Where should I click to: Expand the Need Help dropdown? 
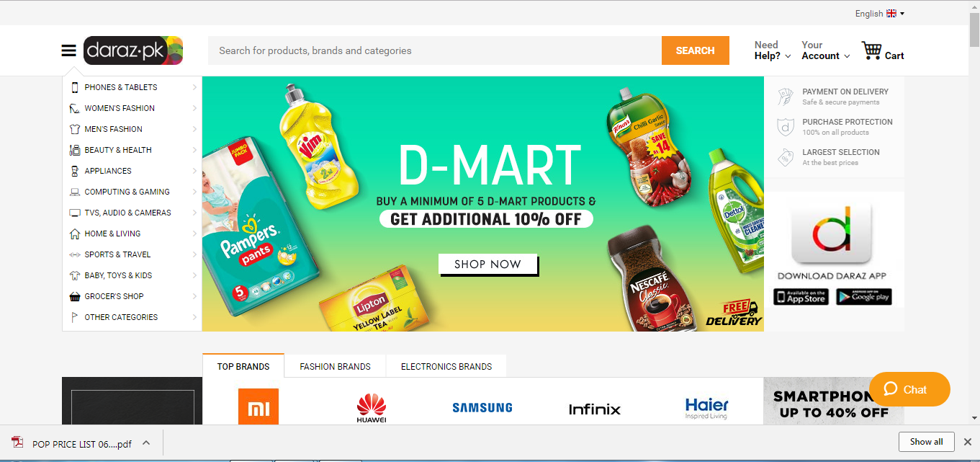773,50
